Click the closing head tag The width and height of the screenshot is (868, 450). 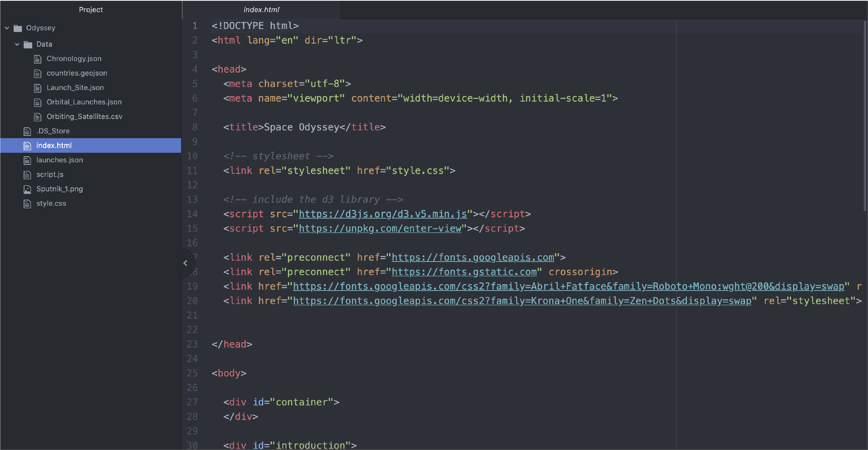point(232,344)
